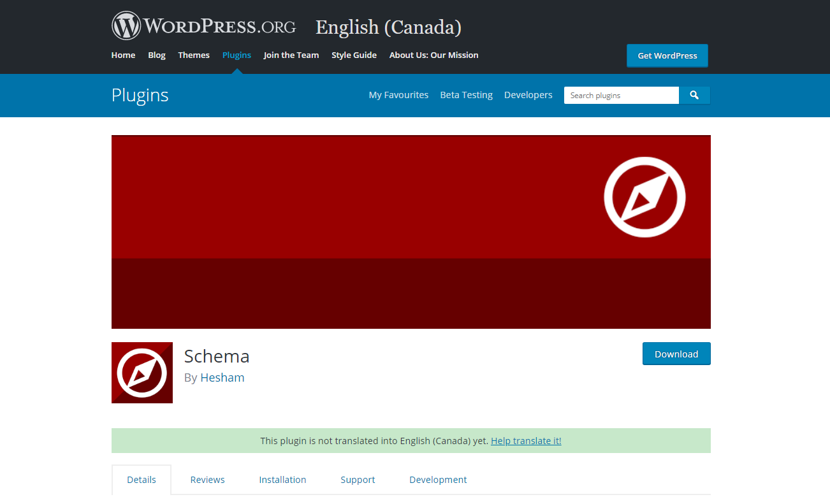Open the Blog section
The width and height of the screenshot is (830, 504).
pos(156,55)
